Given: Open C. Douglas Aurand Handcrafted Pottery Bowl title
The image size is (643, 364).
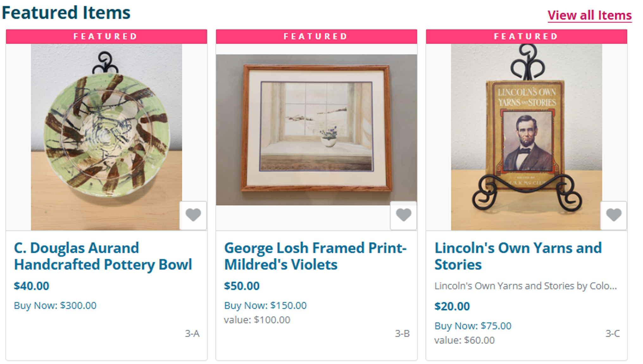Looking at the screenshot, I should (x=103, y=256).
